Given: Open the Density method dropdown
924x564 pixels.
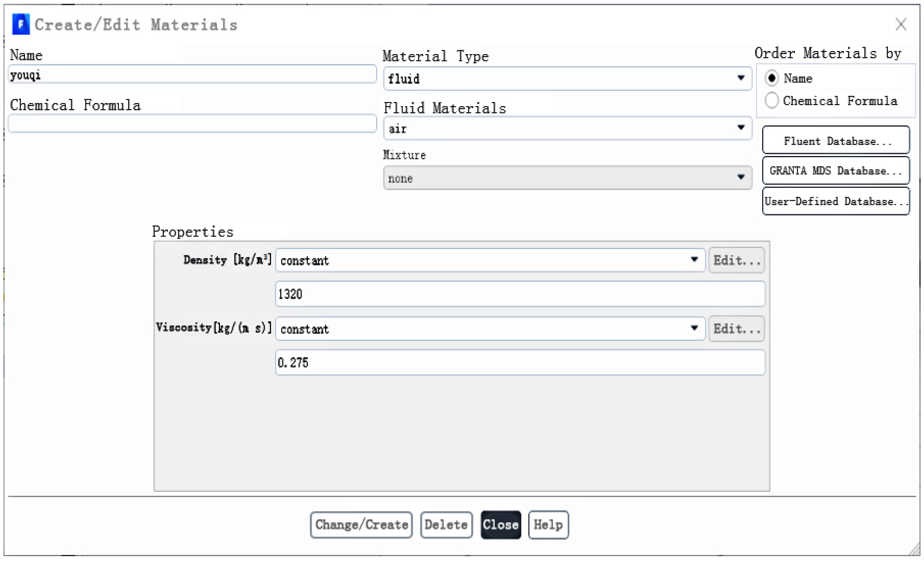Looking at the screenshot, I should [490, 260].
